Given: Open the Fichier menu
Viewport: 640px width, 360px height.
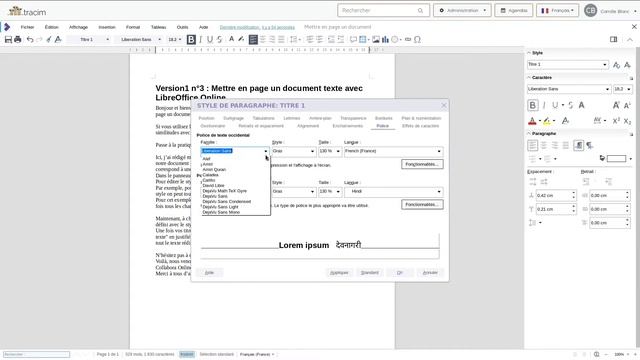Looking at the screenshot, I should click(27, 27).
